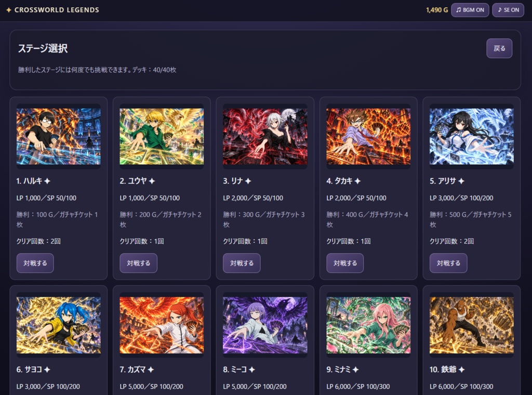Mute sound effects with SE ON

(x=508, y=10)
